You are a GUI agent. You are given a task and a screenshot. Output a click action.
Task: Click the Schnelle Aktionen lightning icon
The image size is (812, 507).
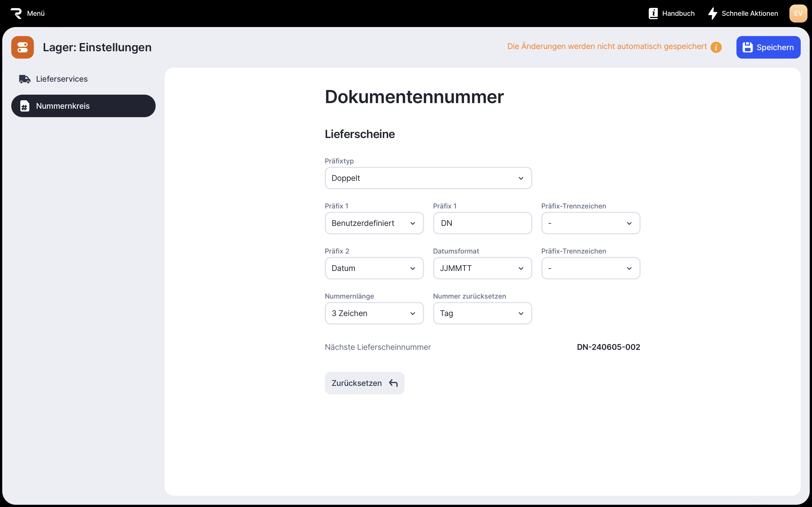(x=712, y=14)
